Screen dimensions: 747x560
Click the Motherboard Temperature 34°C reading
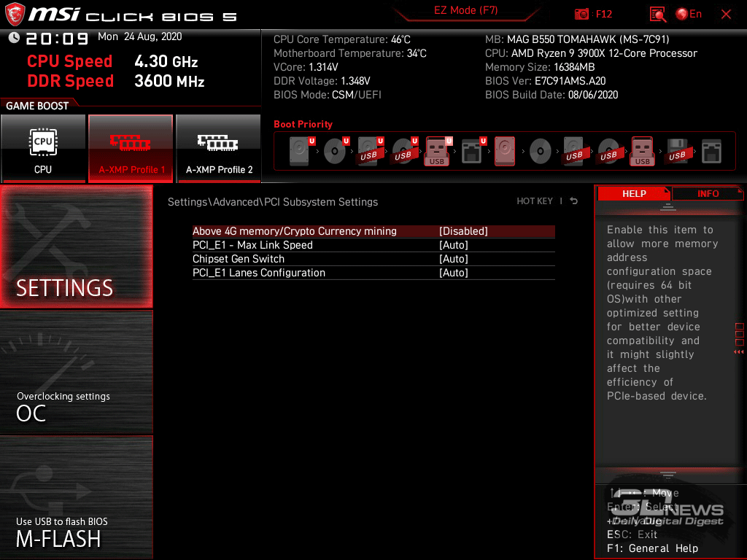[349, 53]
